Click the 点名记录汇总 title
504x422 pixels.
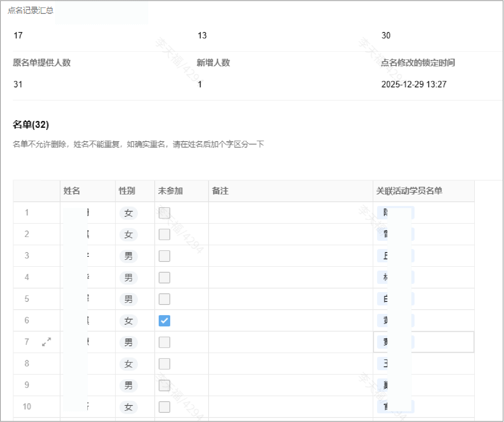point(31,11)
